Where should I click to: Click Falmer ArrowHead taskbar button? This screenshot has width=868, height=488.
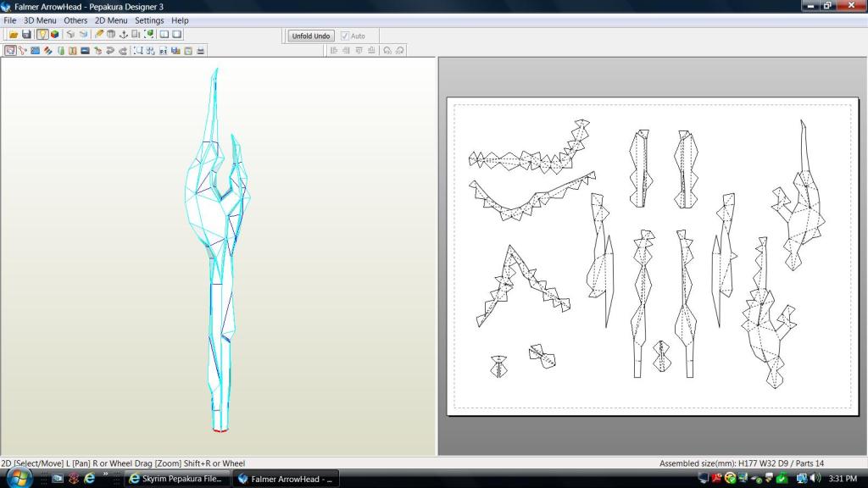coord(285,479)
